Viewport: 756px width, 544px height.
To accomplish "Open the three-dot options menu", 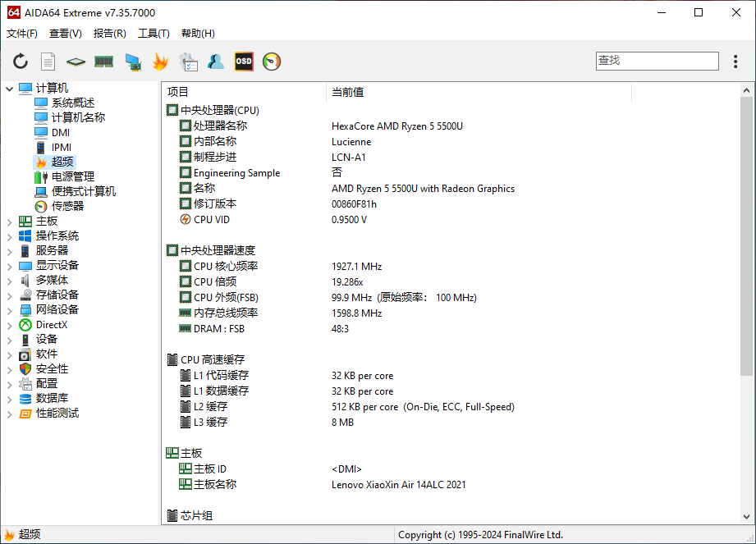I will click(735, 62).
